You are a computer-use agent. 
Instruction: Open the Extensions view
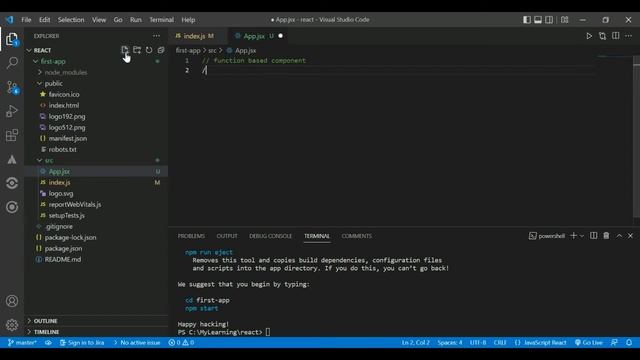(12, 135)
